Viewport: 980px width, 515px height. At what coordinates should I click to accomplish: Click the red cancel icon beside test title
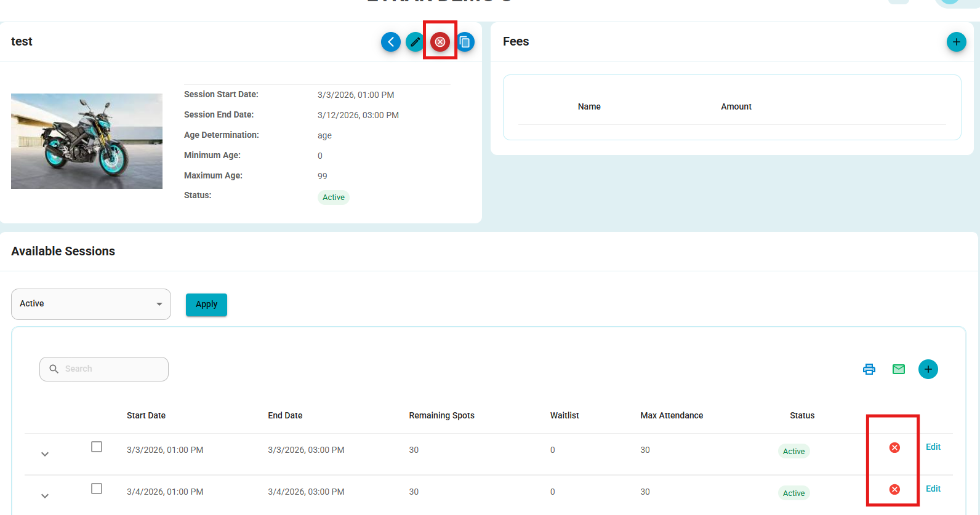440,42
